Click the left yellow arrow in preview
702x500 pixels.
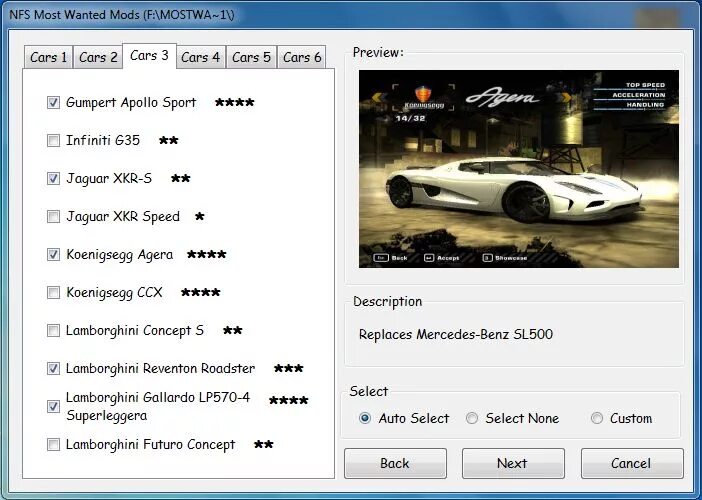point(379,97)
